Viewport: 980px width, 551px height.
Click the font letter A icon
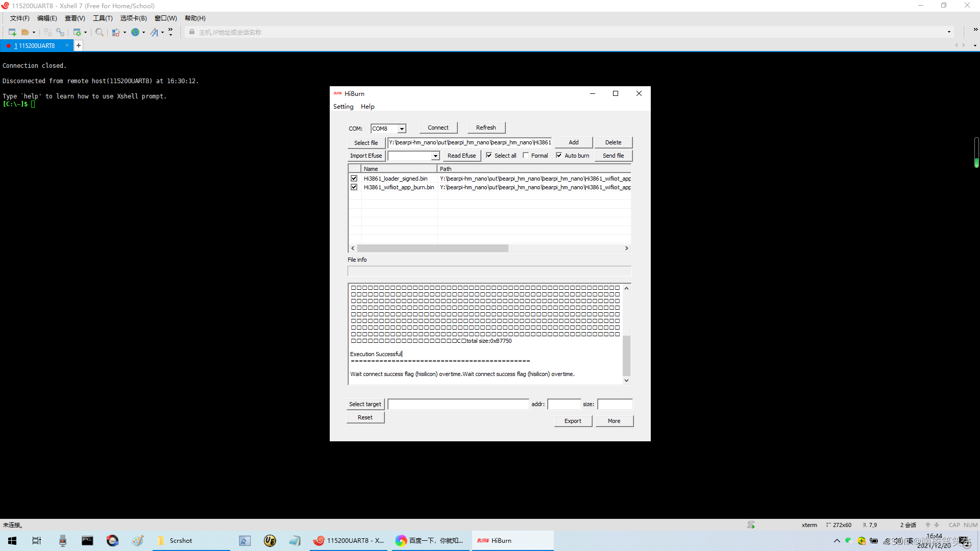coord(154,32)
